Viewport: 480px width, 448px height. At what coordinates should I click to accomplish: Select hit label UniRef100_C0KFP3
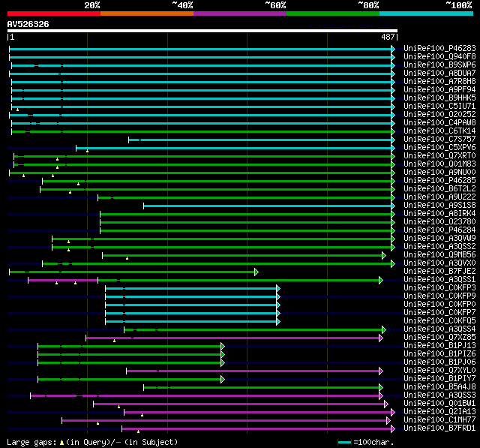439,288
